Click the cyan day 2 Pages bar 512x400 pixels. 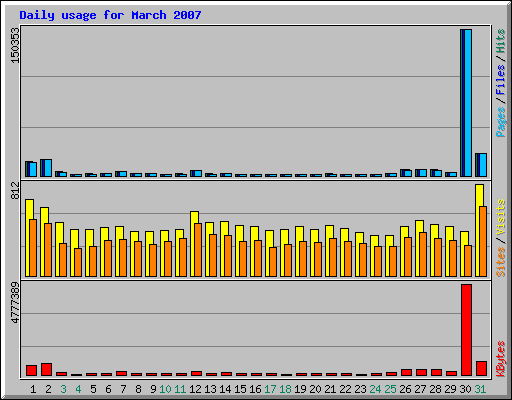(48, 168)
